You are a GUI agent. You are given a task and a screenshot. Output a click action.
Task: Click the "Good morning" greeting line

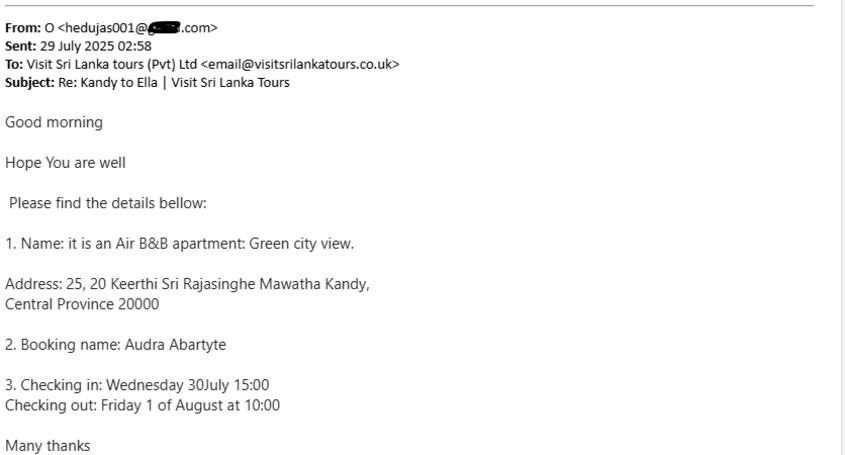tap(54, 123)
